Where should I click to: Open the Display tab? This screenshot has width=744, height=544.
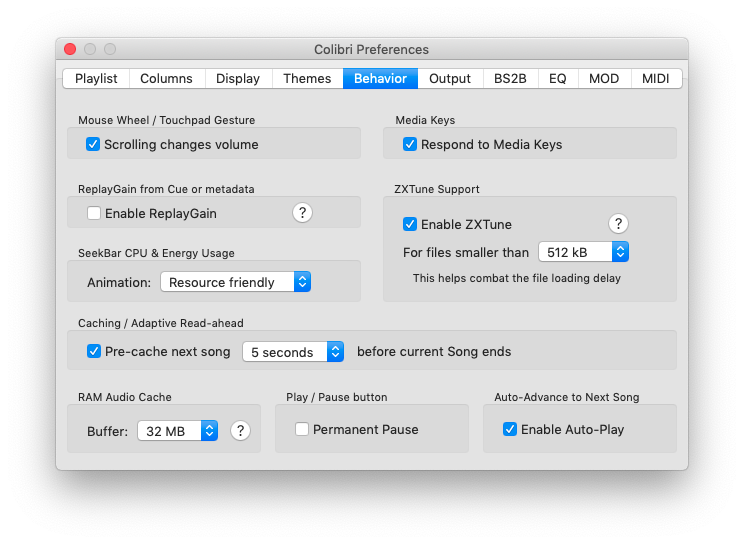click(x=238, y=78)
